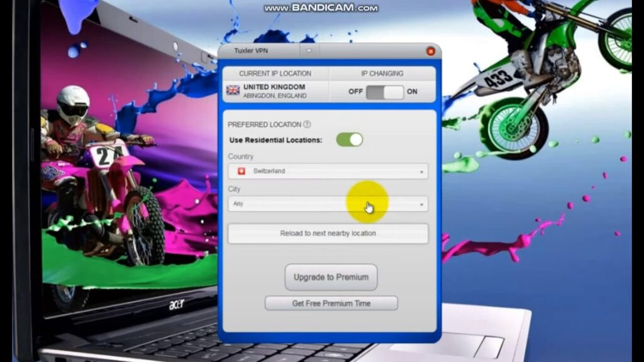644x362 pixels.
Task: Click the City field label
Action: (x=234, y=189)
